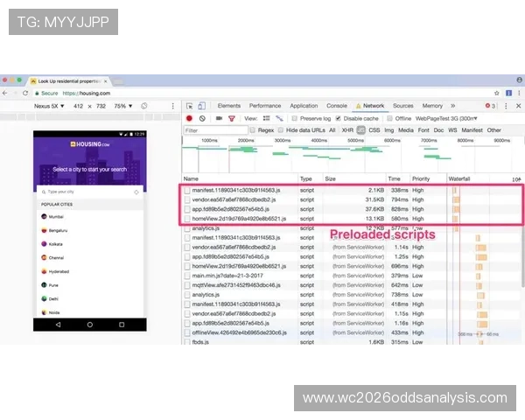The height and width of the screenshot is (420, 525).
Task: Click the location icon in city search
Action: pyautogui.click(x=136, y=192)
